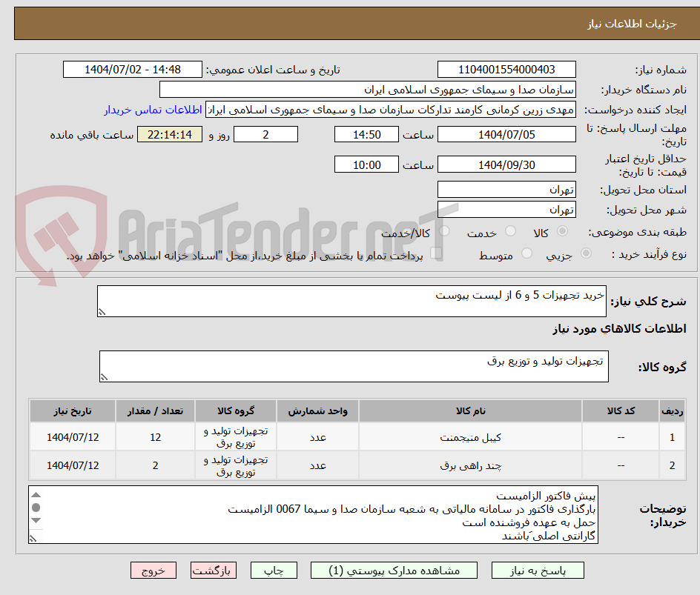
Task: Click the چاپ print button
Action: pyautogui.click(x=274, y=570)
